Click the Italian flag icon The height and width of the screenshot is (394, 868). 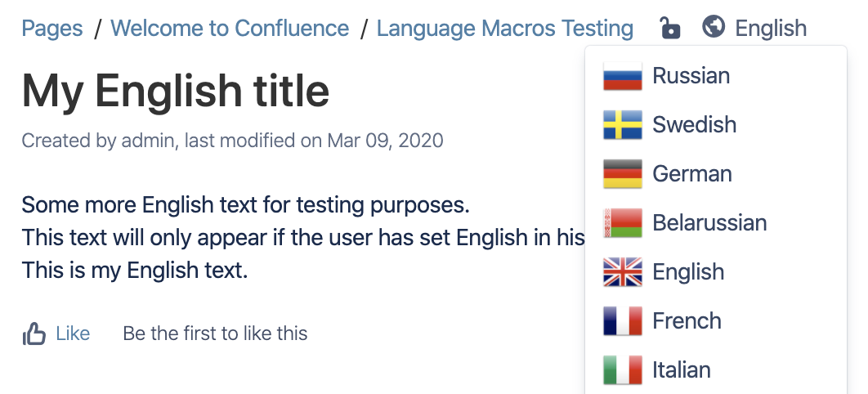pyautogui.click(x=623, y=370)
